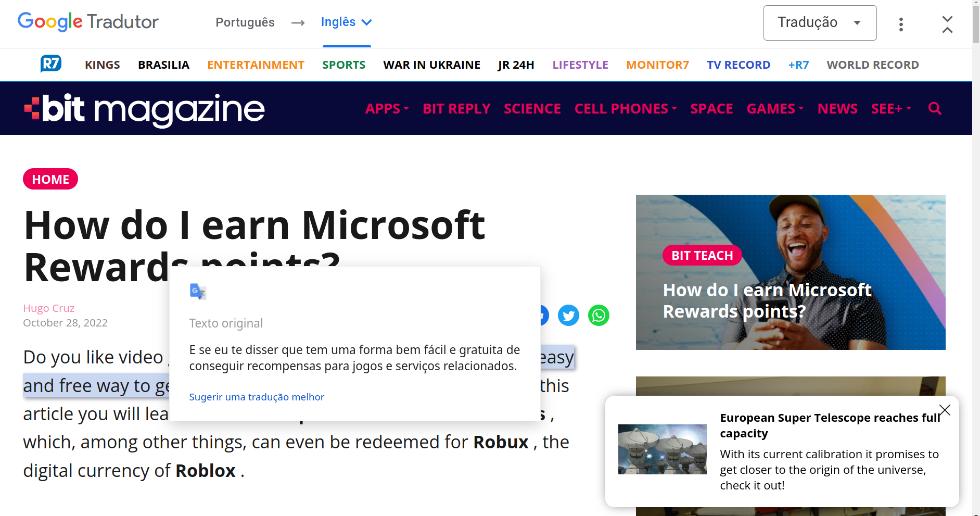This screenshot has width=980, height=516.
Task: Share the article on WhatsApp
Action: [x=599, y=315]
